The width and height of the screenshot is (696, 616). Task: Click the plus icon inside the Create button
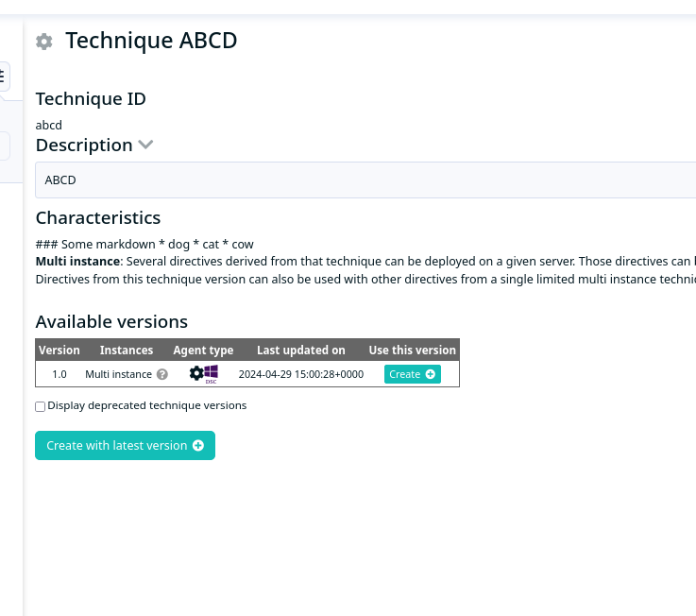coord(430,374)
